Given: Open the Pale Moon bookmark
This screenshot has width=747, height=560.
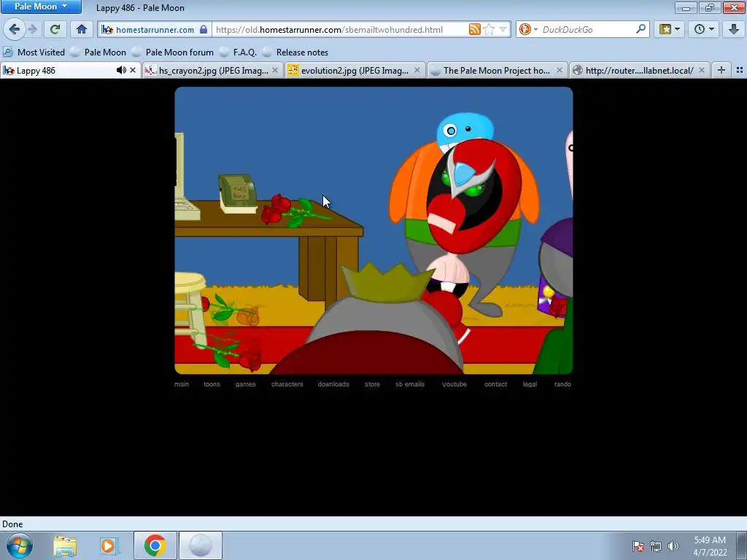Looking at the screenshot, I should 98,52.
